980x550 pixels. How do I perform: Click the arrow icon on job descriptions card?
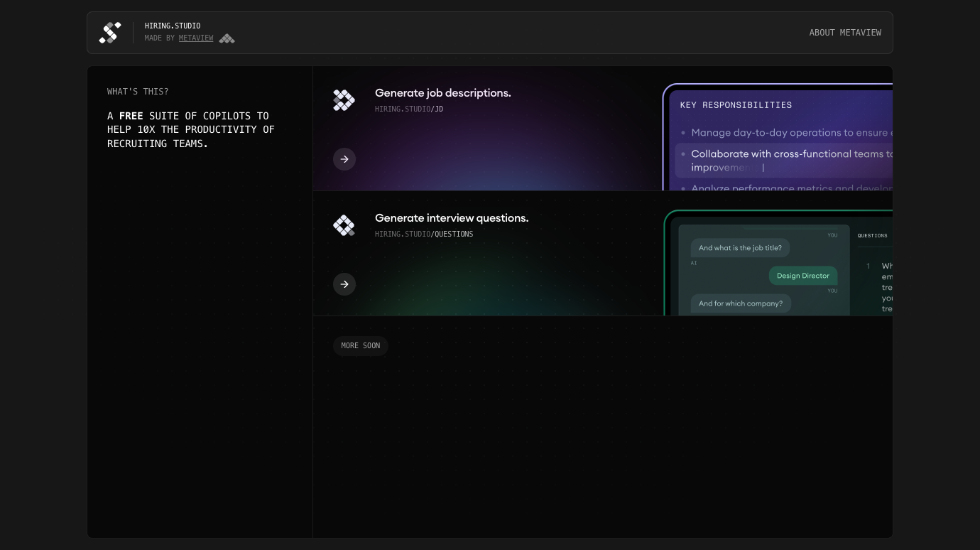pos(344,159)
